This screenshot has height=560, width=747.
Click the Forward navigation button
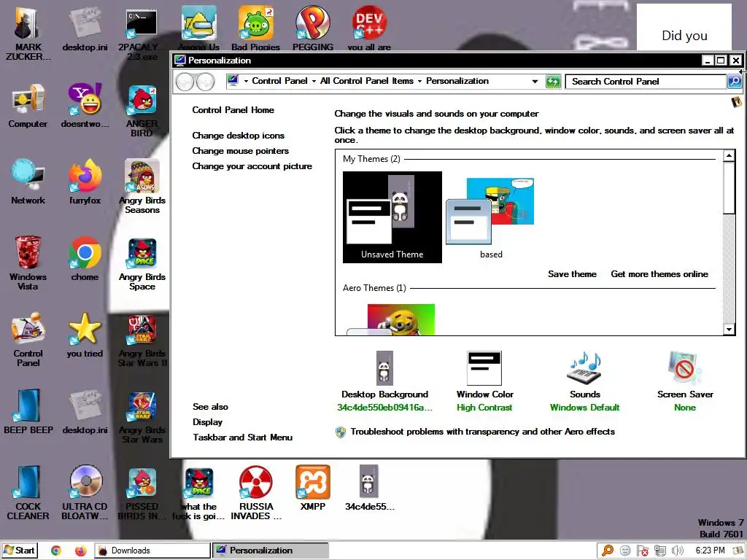pos(205,82)
